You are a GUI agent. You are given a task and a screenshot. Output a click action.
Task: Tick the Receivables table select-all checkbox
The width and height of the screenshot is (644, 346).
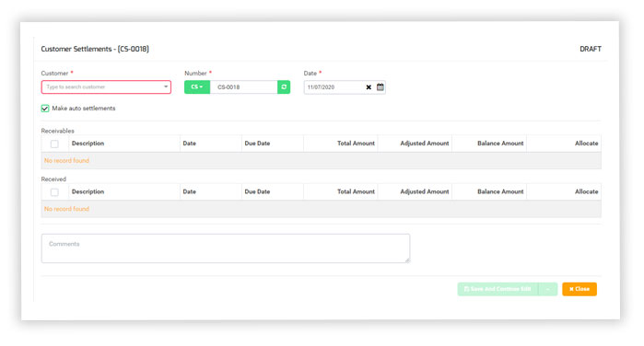(x=54, y=144)
